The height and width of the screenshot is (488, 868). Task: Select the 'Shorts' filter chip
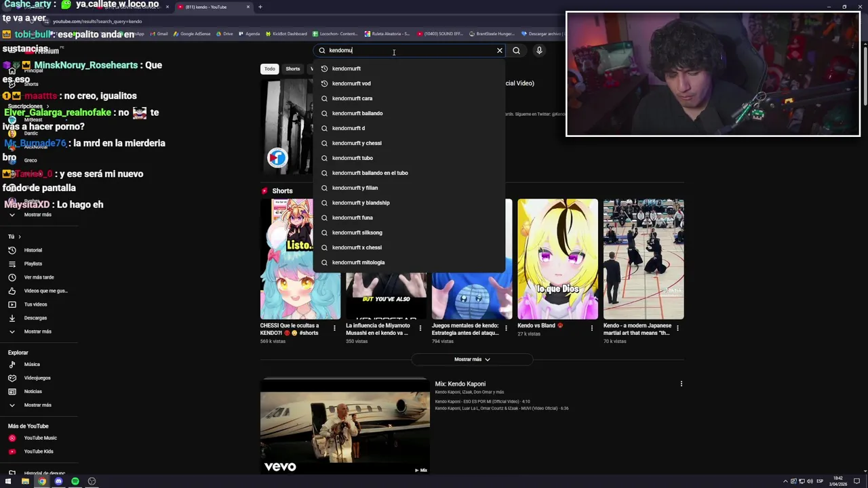(x=293, y=68)
